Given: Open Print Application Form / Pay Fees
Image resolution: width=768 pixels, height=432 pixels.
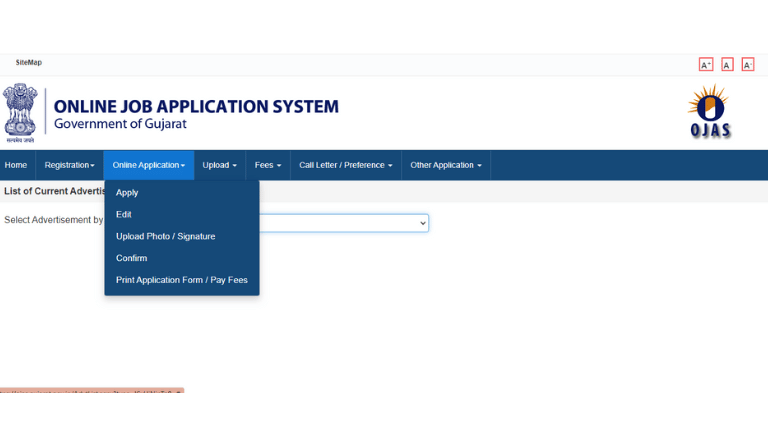Looking at the screenshot, I should 181,281.
